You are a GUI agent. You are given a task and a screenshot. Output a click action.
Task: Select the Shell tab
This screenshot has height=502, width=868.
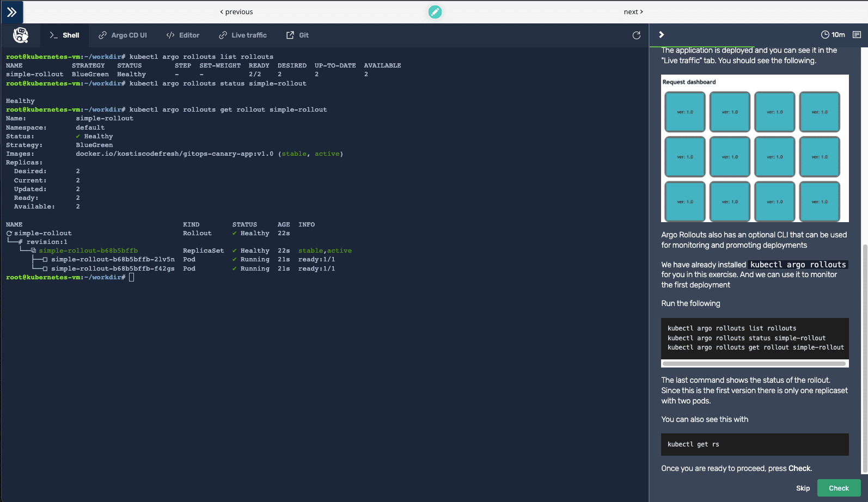pos(64,35)
